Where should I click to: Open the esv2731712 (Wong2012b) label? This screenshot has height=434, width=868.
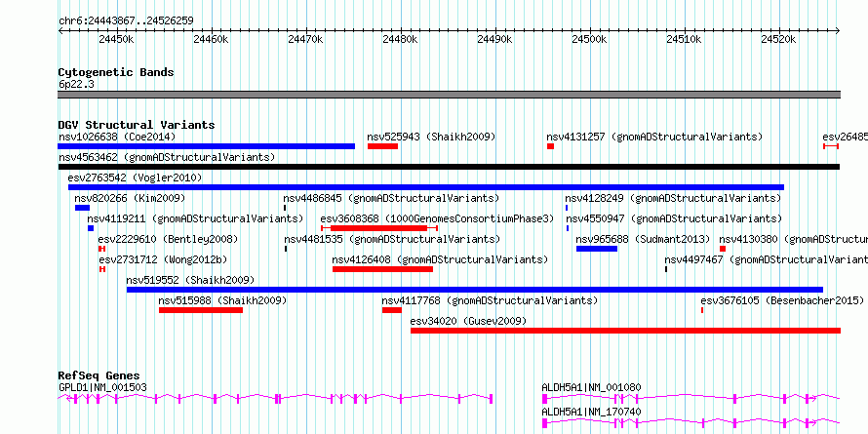click(163, 259)
